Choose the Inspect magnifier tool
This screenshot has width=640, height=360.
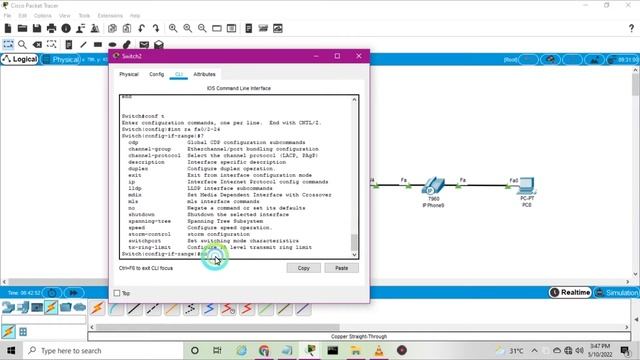[x=22, y=44]
